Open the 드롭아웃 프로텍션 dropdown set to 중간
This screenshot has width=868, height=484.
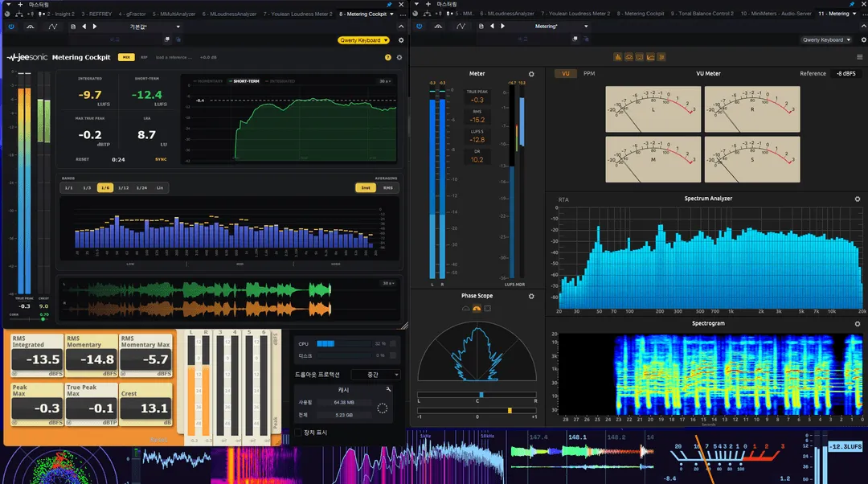coord(375,375)
